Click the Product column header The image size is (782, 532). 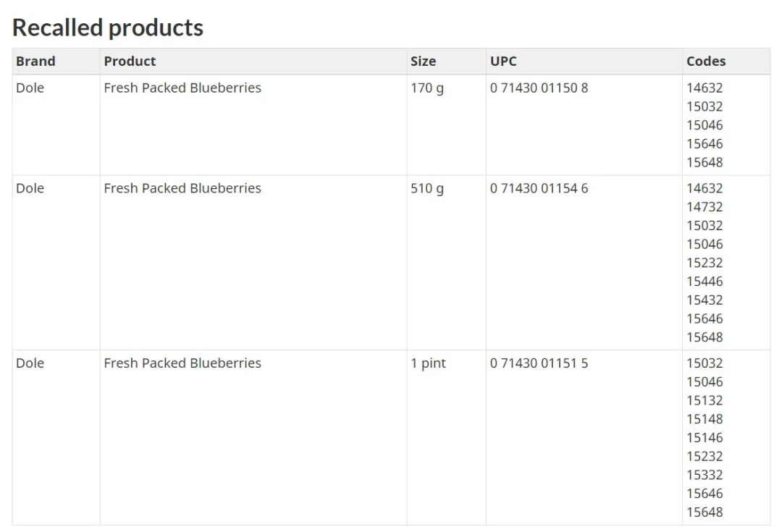coord(130,62)
